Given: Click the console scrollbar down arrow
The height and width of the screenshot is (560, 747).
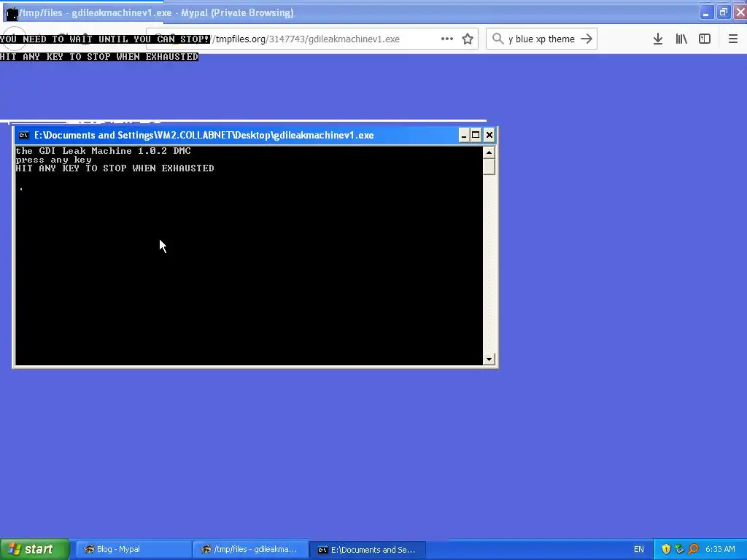Looking at the screenshot, I should point(489,359).
